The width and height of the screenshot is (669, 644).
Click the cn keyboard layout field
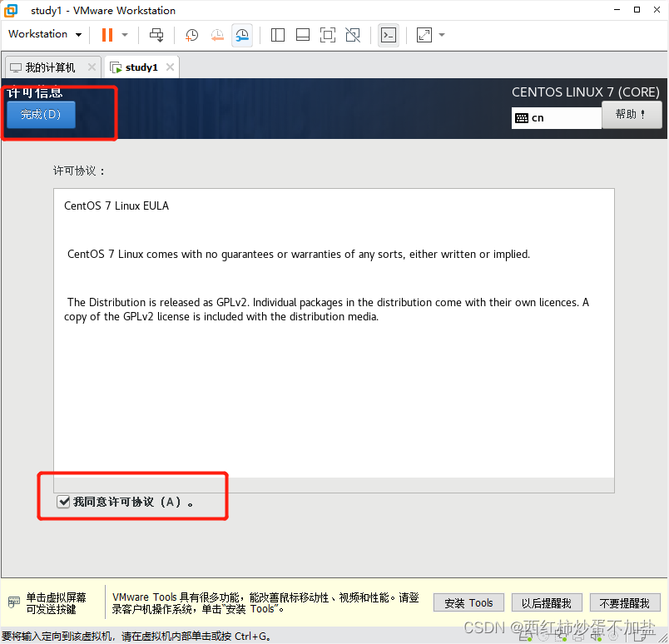click(x=557, y=118)
